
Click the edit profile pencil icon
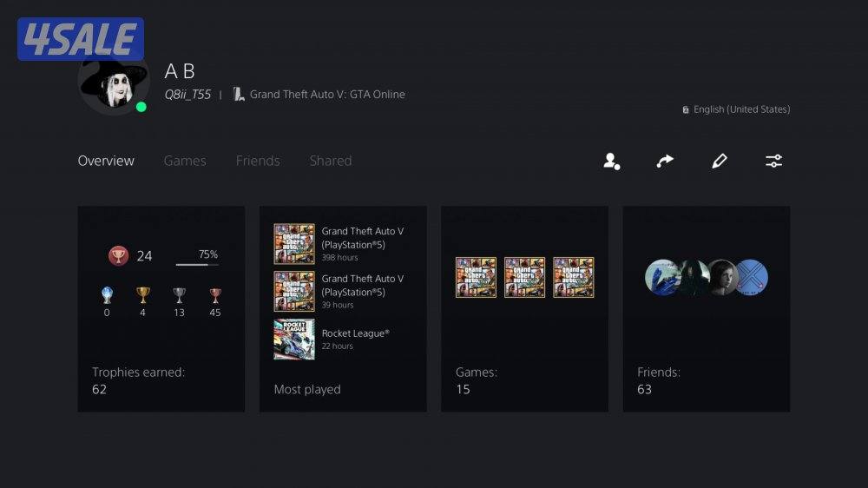(x=719, y=161)
